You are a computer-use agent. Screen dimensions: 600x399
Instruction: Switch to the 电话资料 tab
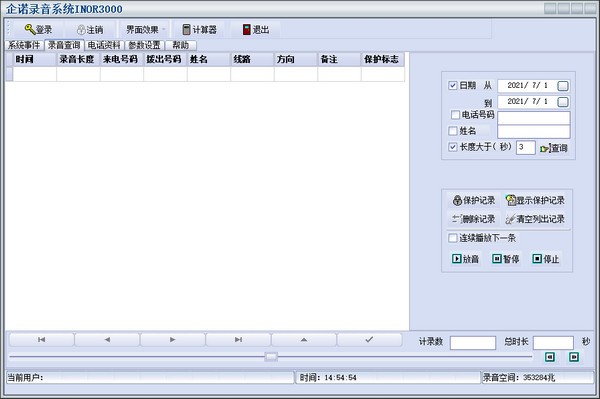pos(104,45)
